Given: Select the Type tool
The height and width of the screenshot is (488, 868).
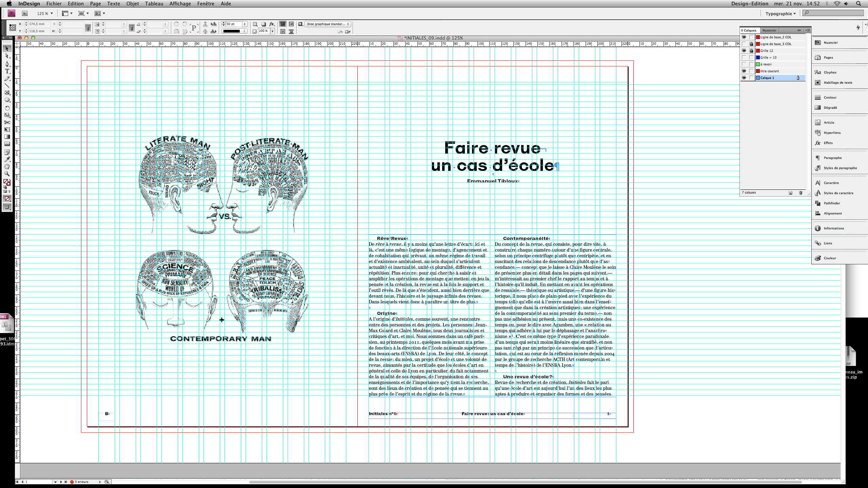Looking at the screenshot, I should point(7,71).
